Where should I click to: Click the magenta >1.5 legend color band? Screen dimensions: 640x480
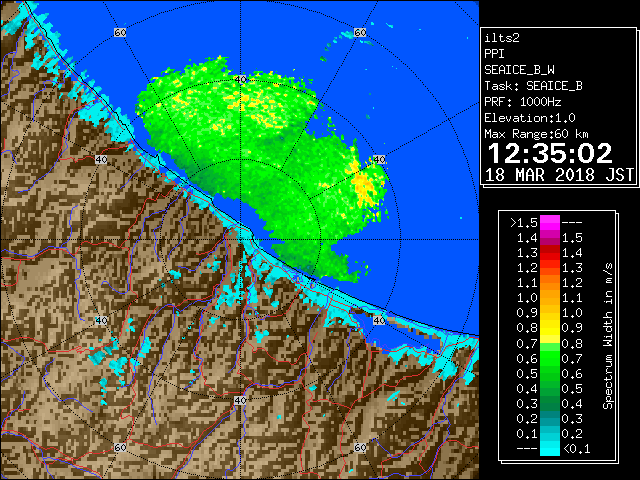click(x=550, y=222)
